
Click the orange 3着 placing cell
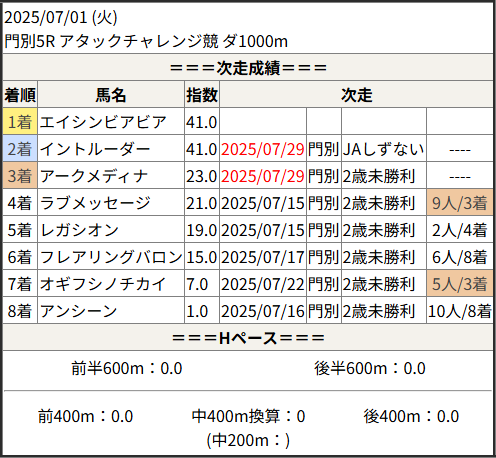(20, 176)
